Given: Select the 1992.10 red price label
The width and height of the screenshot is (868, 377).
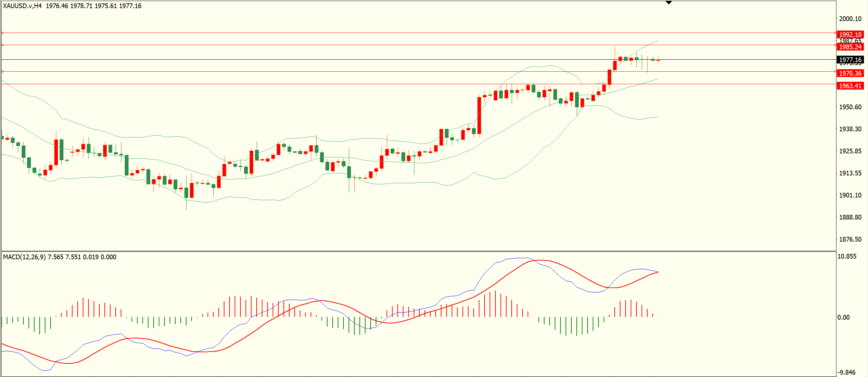Looking at the screenshot, I should tap(850, 35).
